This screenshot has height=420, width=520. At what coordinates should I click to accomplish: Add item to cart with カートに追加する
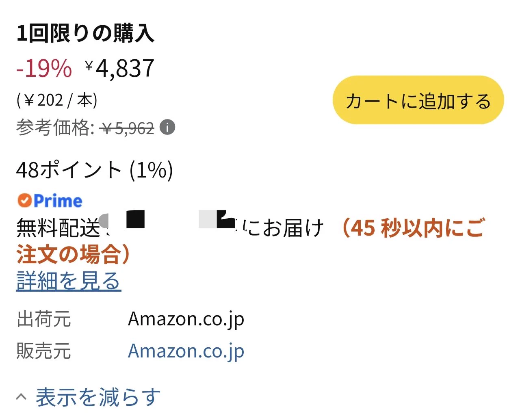pos(418,100)
